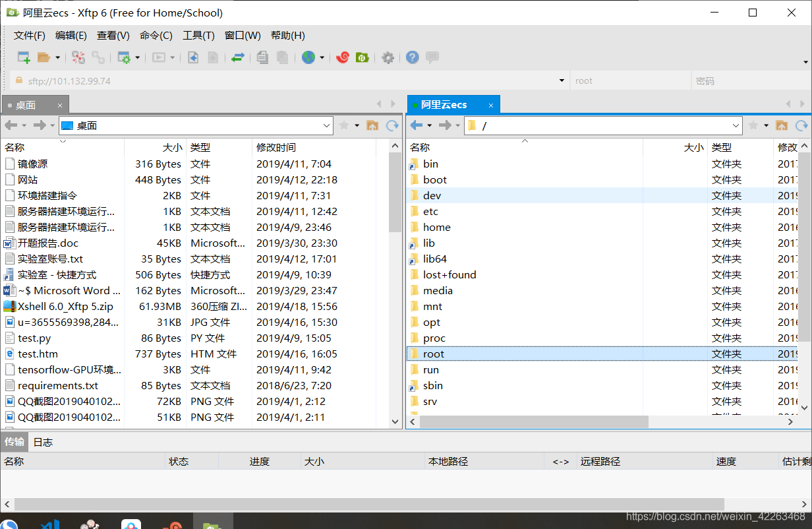Switch to the 日志 log tab
Image resolution: width=812 pixels, height=529 pixels.
tap(43, 442)
